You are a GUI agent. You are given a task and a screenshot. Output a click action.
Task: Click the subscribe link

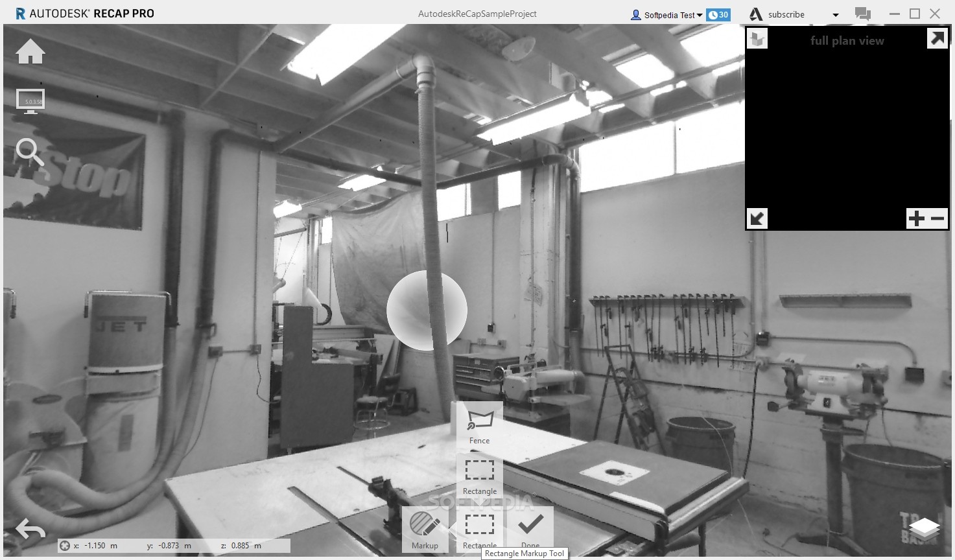click(786, 14)
